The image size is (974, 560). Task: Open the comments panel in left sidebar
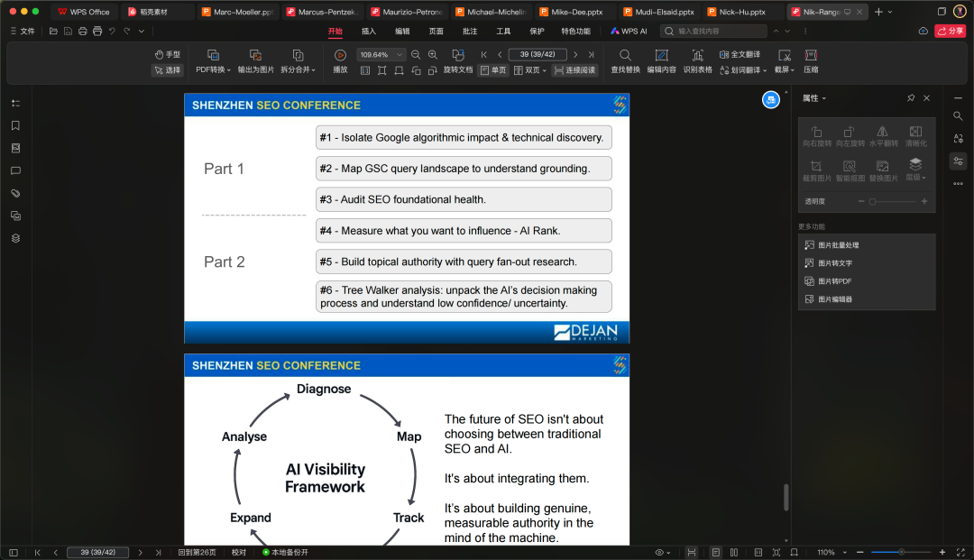(15, 170)
